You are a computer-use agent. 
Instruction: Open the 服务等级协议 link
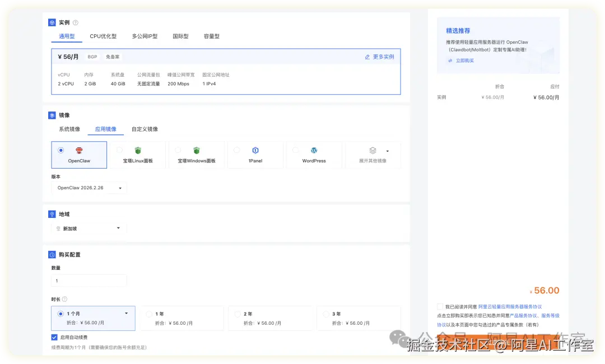pyautogui.click(x=550, y=316)
